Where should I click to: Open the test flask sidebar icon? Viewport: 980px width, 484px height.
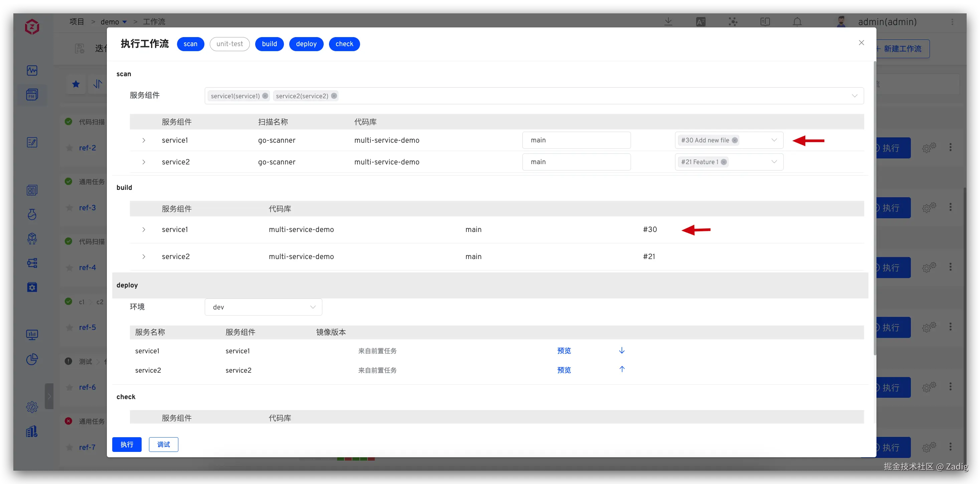tap(32, 214)
